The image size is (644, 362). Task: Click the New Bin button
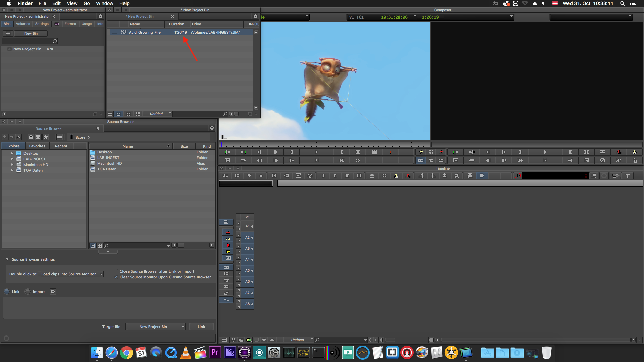(31, 33)
